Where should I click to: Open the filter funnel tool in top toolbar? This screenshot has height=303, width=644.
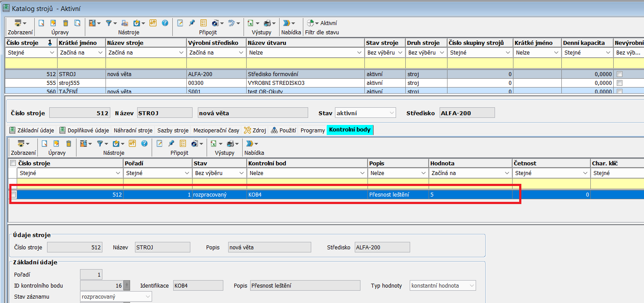tap(109, 23)
